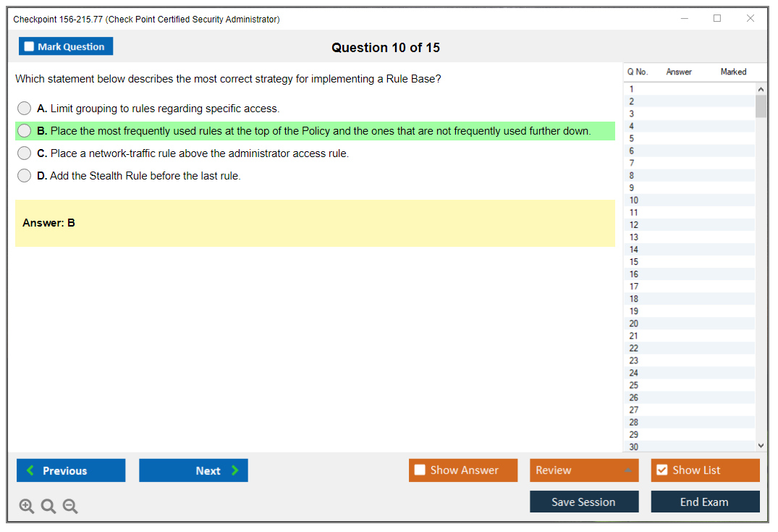Toggle the Mark Question checkbox
Screen dimensions: 778x532
(x=30, y=46)
